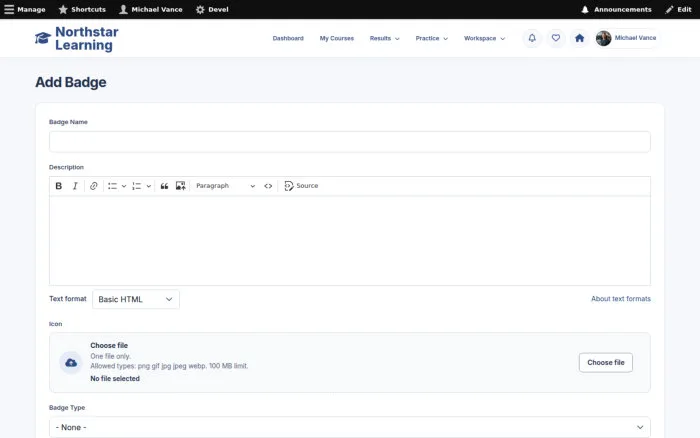Toggle Bold formatting in description editor

pos(58,186)
